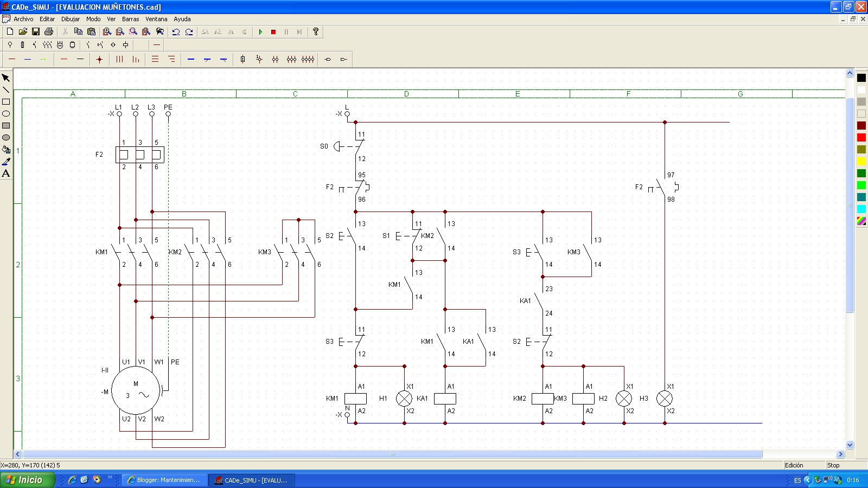Print the current circuit diagram
This screenshot has height=488, width=868.
[x=49, y=32]
